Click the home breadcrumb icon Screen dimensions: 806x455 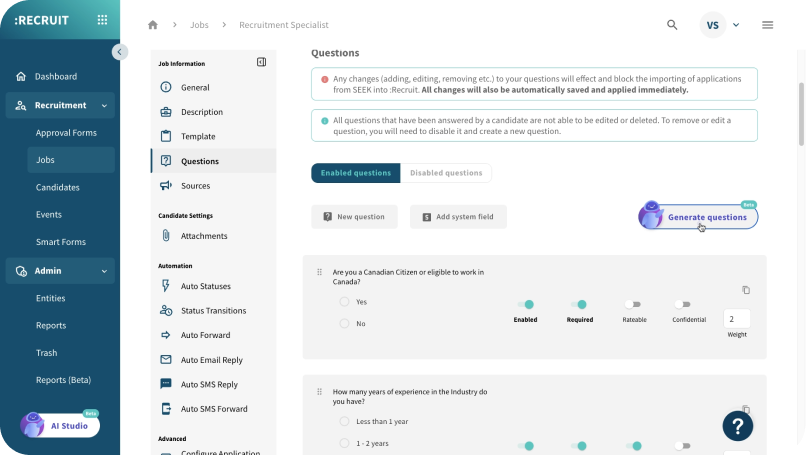(153, 25)
